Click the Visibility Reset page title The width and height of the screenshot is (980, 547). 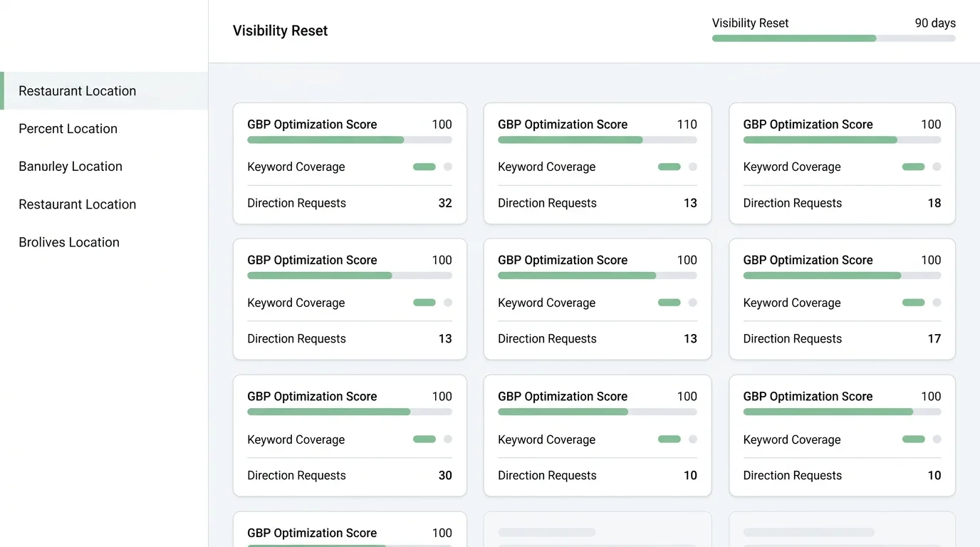[280, 31]
